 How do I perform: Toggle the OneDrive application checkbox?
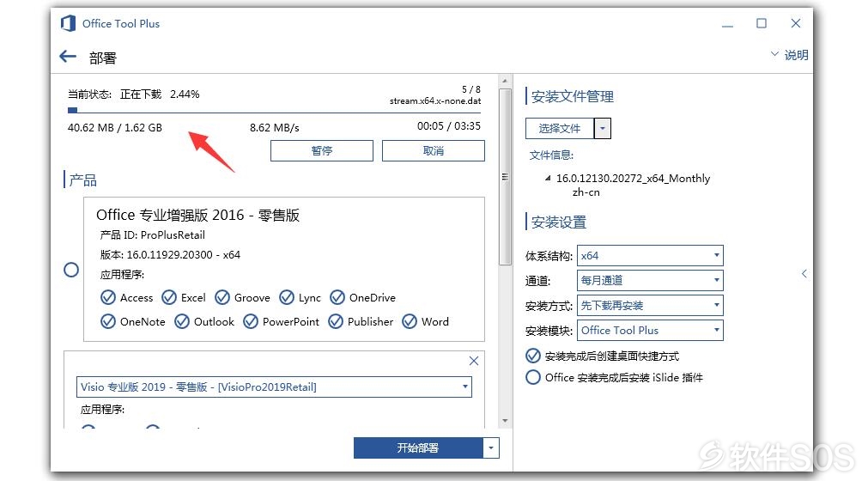(x=337, y=297)
